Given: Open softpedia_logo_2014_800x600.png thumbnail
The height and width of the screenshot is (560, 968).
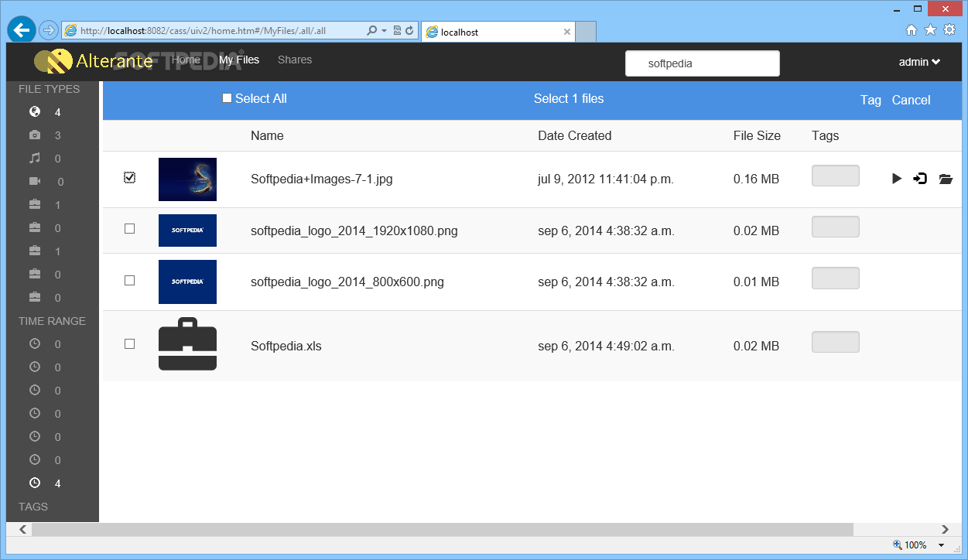Looking at the screenshot, I should [x=187, y=282].
